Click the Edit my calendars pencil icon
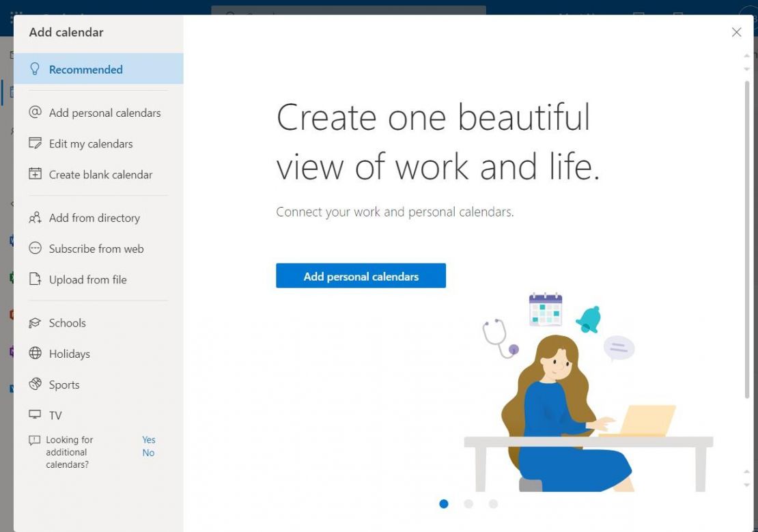 [x=35, y=143]
